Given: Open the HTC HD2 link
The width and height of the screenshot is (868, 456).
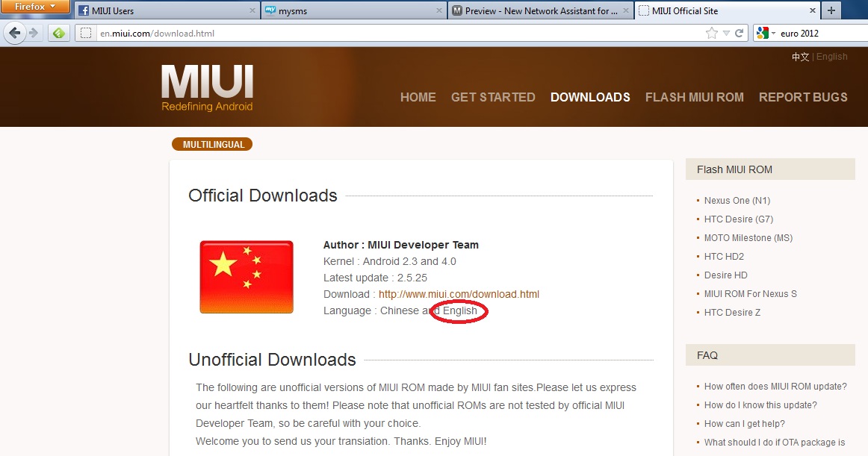Looking at the screenshot, I should click(x=724, y=257).
